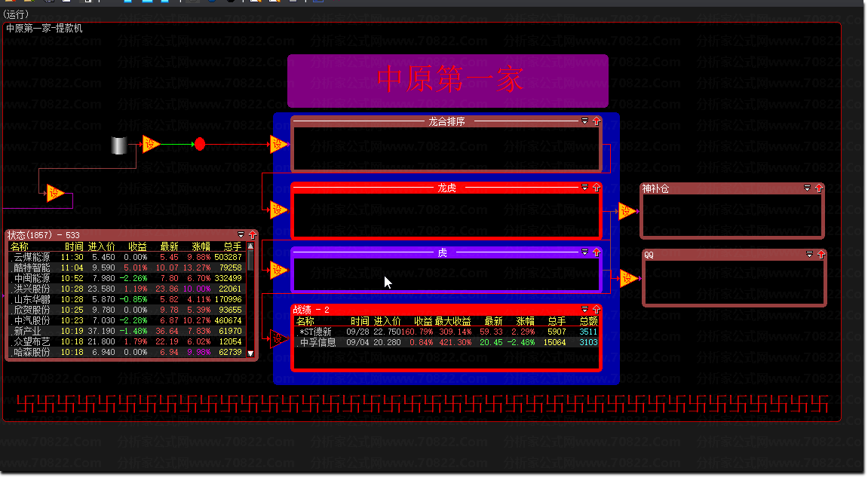
Task: Click the 中原第一家 purple banner
Action: (448, 81)
